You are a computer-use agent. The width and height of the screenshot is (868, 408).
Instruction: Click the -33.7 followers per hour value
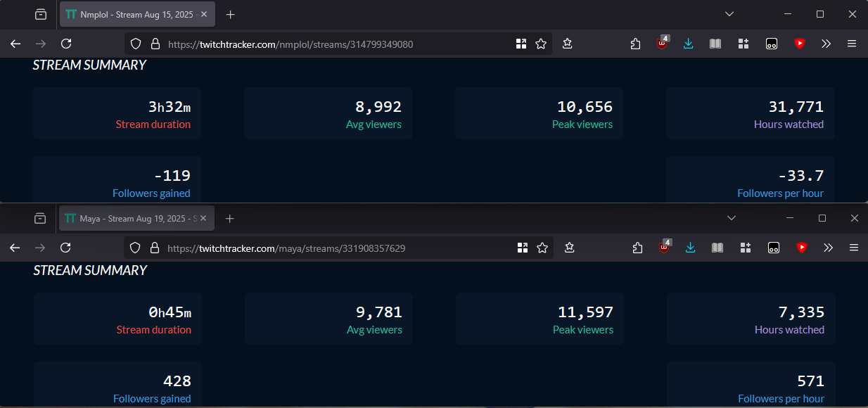tap(800, 176)
